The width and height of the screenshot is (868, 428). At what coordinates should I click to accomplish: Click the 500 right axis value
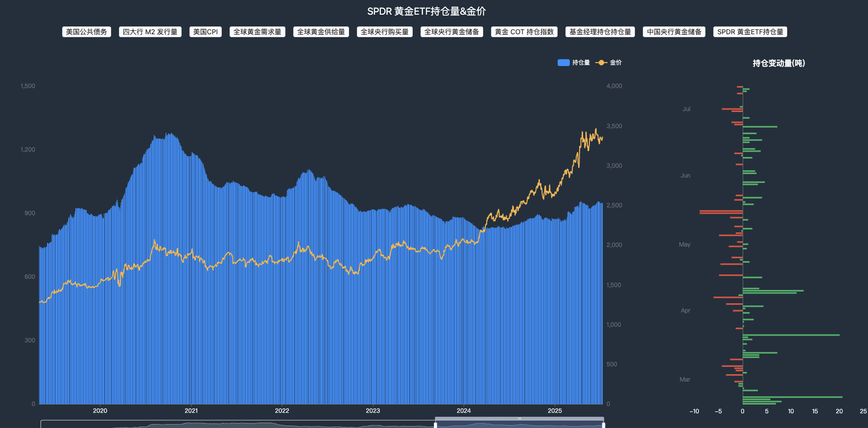click(612, 364)
